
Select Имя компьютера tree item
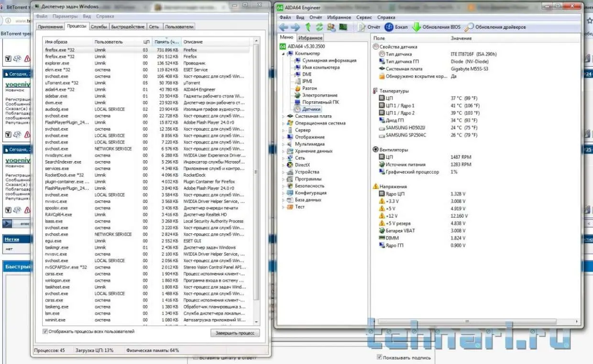[321, 67]
